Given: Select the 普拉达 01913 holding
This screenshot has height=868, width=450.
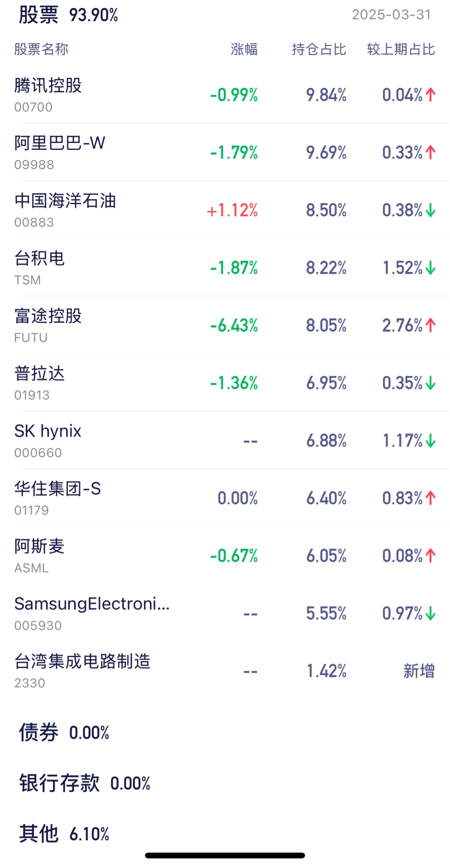Looking at the screenshot, I should pos(225,383).
